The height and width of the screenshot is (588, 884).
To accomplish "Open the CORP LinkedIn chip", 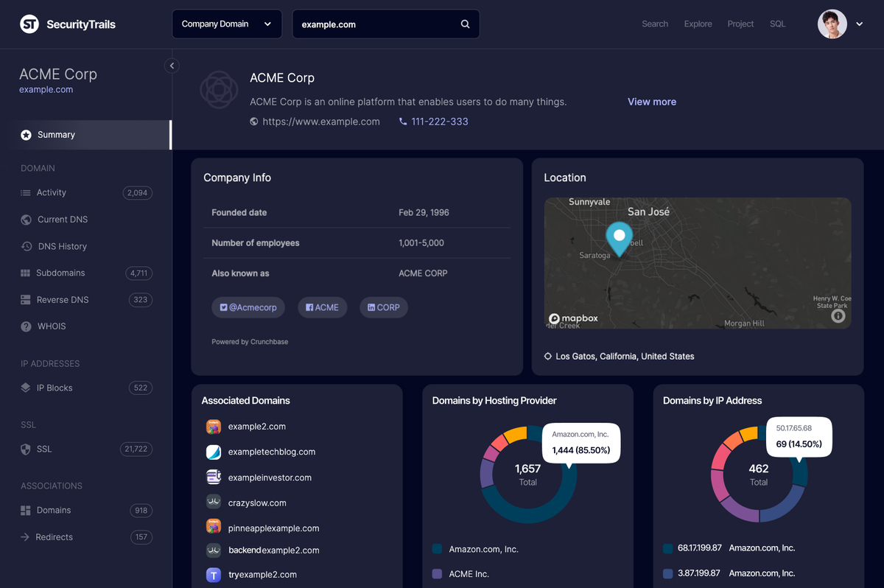I will click(384, 307).
